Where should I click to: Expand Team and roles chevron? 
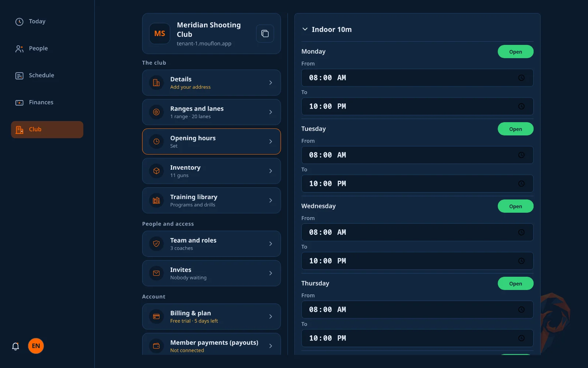pyautogui.click(x=270, y=244)
